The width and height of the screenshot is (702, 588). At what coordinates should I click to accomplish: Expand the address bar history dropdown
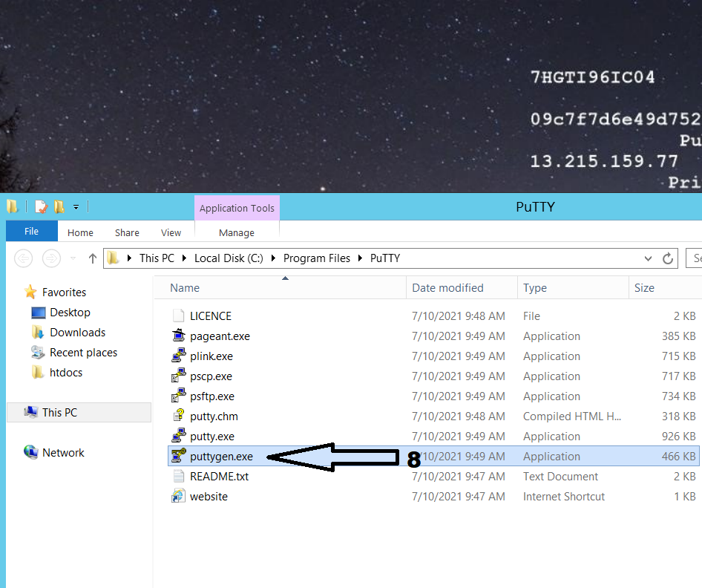[648, 258]
